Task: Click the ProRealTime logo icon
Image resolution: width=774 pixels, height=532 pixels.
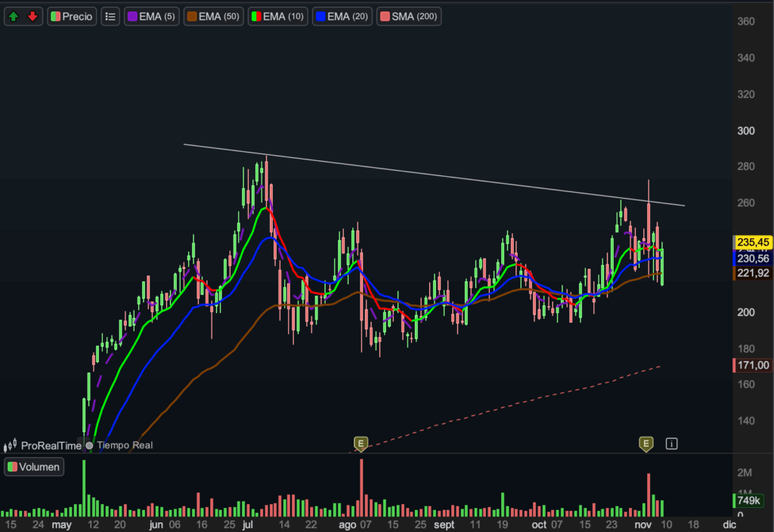Action: (x=11, y=446)
